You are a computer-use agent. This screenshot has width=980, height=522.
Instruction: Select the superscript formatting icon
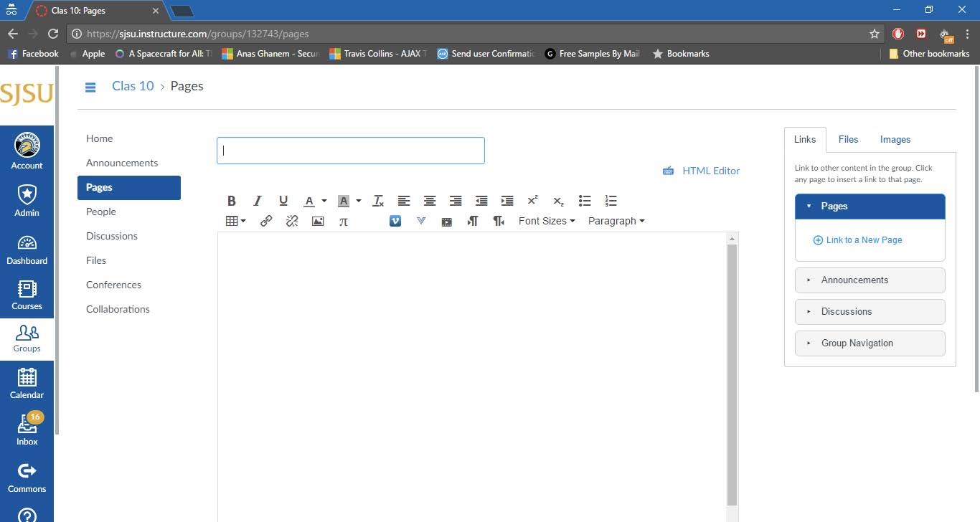[x=533, y=201]
